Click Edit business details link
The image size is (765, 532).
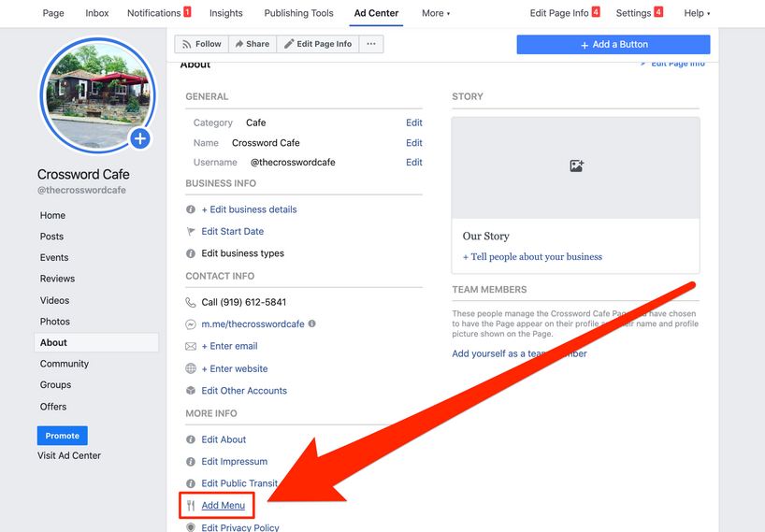250,209
